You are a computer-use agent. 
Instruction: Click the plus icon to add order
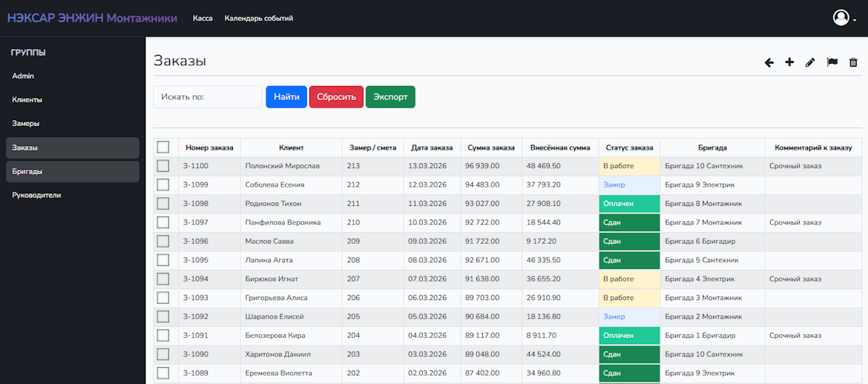tap(789, 62)
